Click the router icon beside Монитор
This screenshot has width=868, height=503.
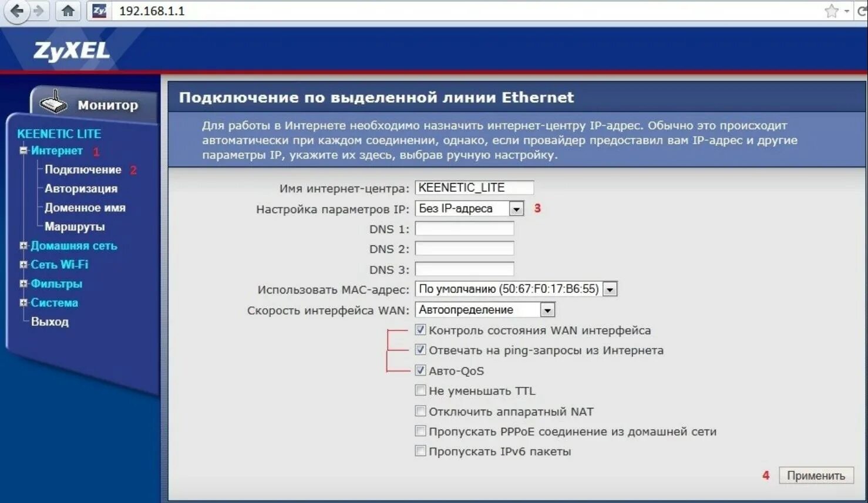pos(53,103)
